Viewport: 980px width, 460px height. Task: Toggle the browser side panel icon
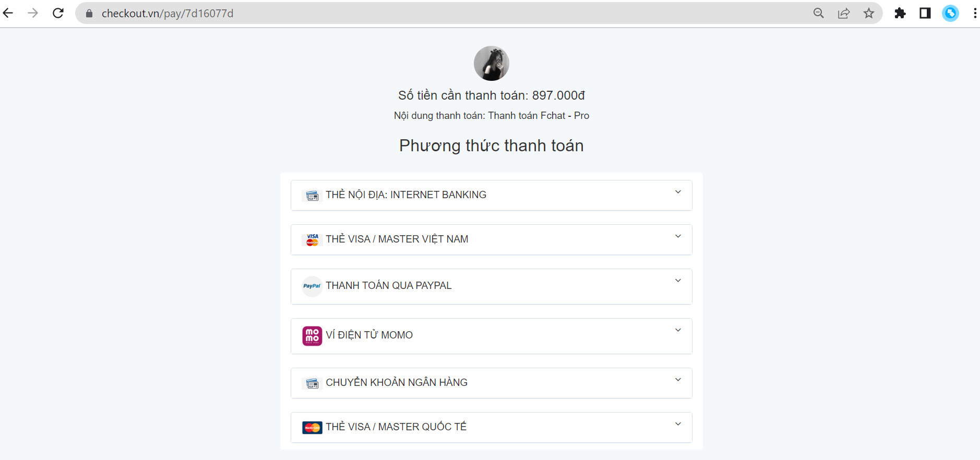point(925,13)
